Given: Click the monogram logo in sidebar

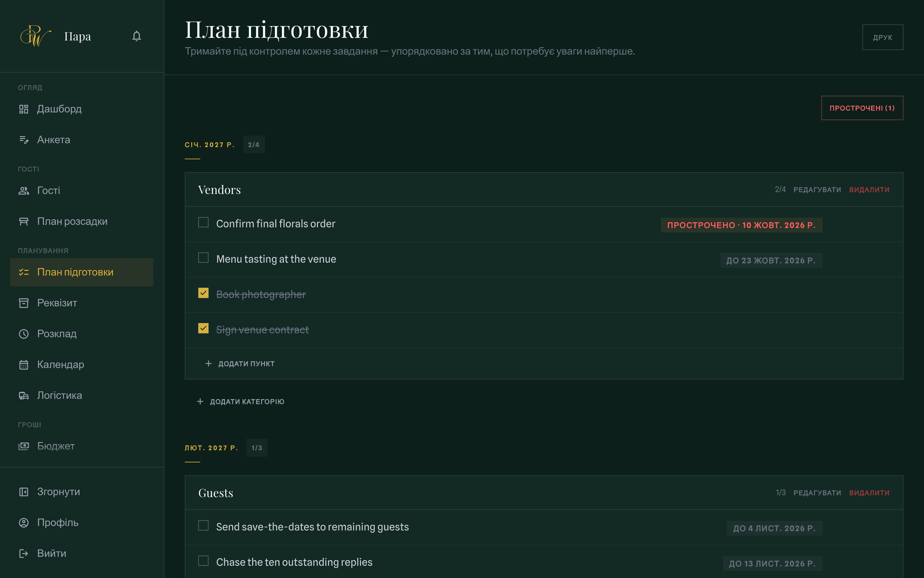Looking at the screenshot, I should pyautogui.click(x=36, y=36).
